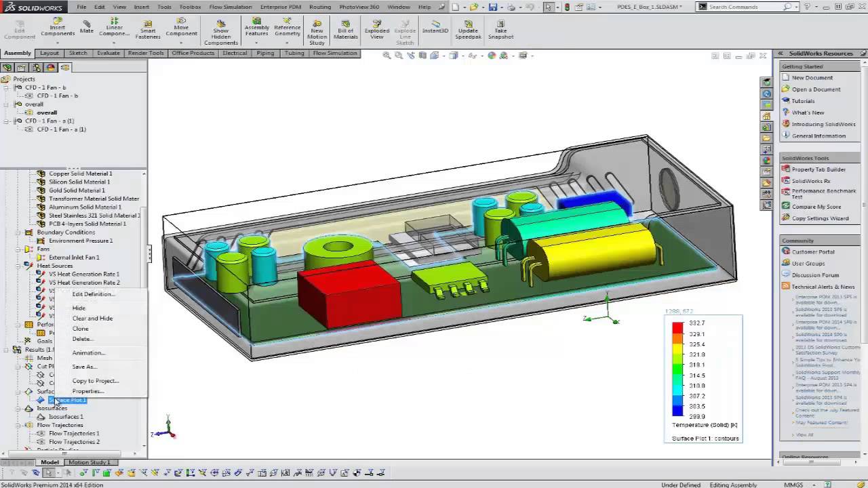
Task: Click the Edit Appearance color sphere icon
Action: 492,56
